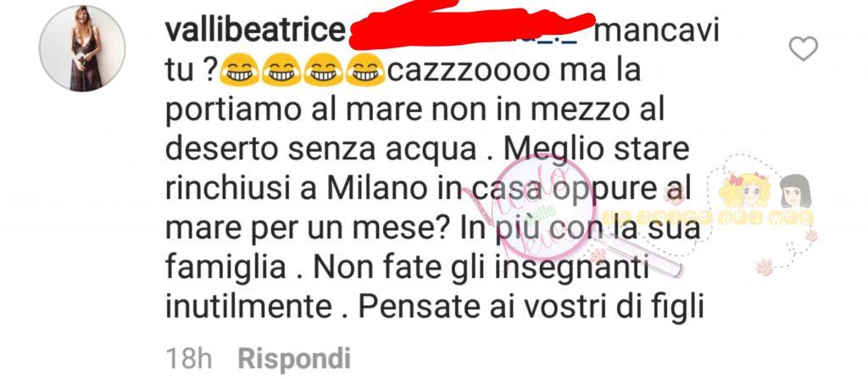This screenshot has width=868, height=379.
Task: Click the yellow 'le taine del web' watermark text
Action: [709, 218]
